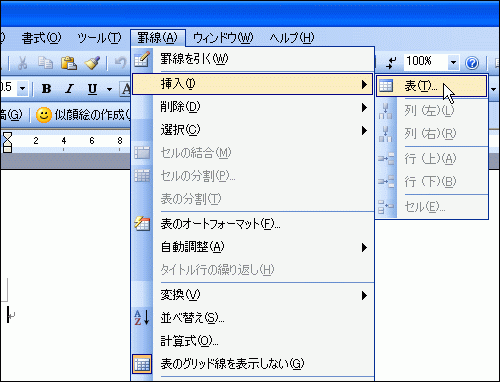The height and width of the screenshot is (382, 500).
Task: Click the draw table pencil icon
Action: point(142,59)
